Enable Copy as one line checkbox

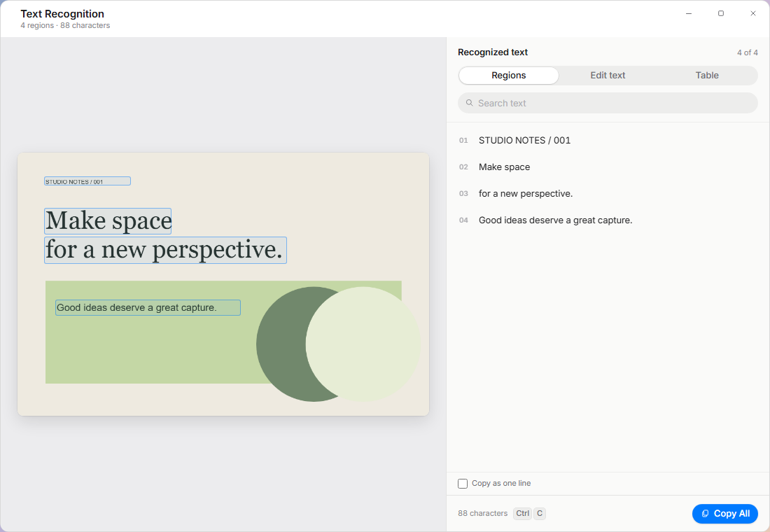(x=463, y=484)
